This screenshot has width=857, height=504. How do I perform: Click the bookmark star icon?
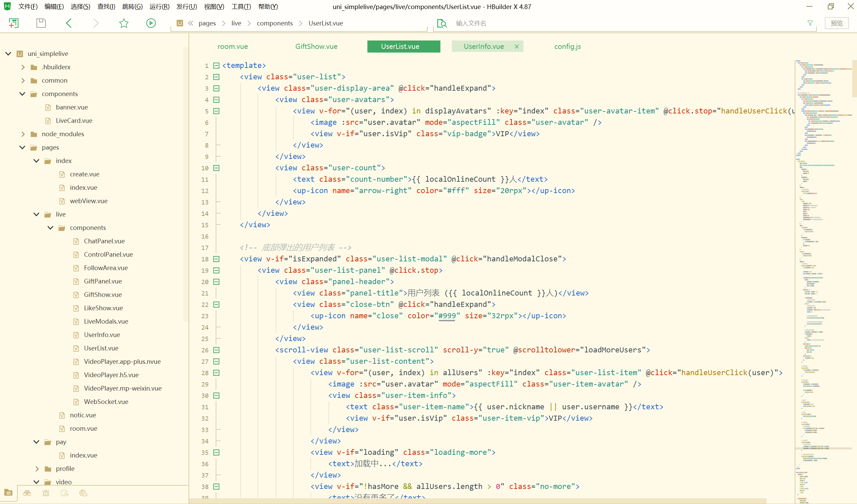point(124,23)
